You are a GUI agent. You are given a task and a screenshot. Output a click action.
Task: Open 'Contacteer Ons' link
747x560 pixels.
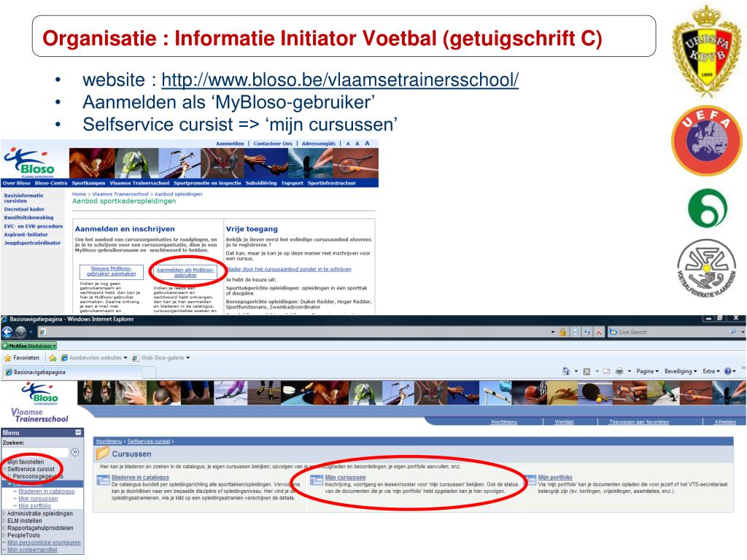(273, 144)
